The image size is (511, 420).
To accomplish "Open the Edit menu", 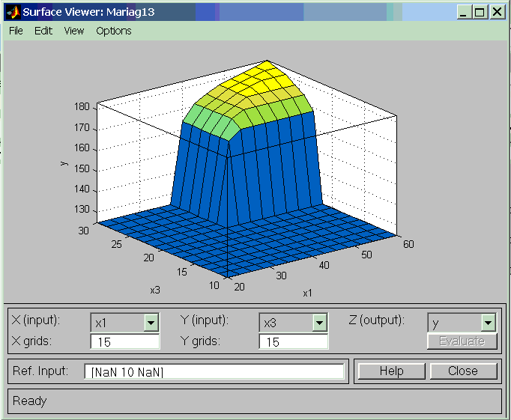I will [43, 31].
